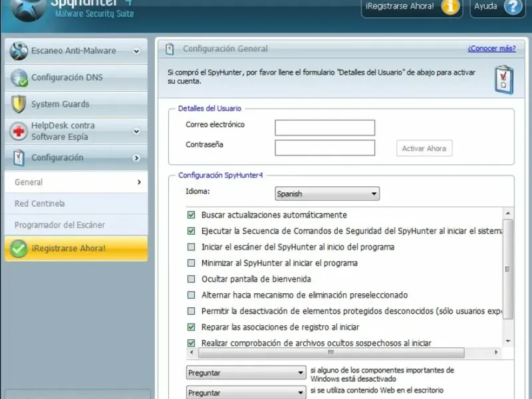Open the ¿Conocer más? link
Screen dimensions: 532x399
pos(491,49)
